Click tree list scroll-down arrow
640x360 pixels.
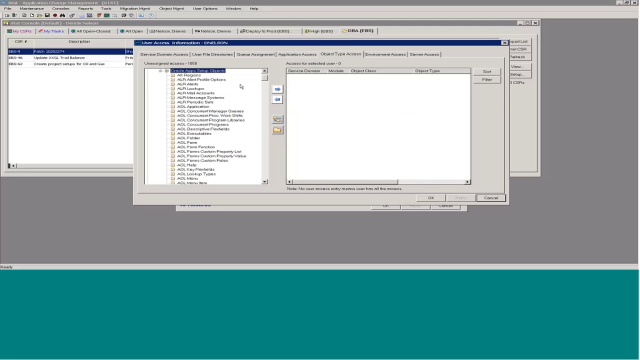[x=265, y=182]
